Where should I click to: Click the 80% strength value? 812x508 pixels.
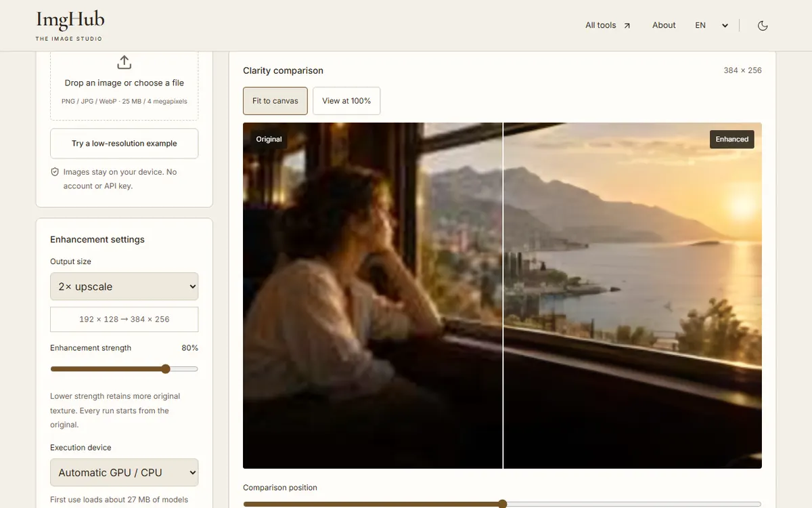(x=189, y=348)
